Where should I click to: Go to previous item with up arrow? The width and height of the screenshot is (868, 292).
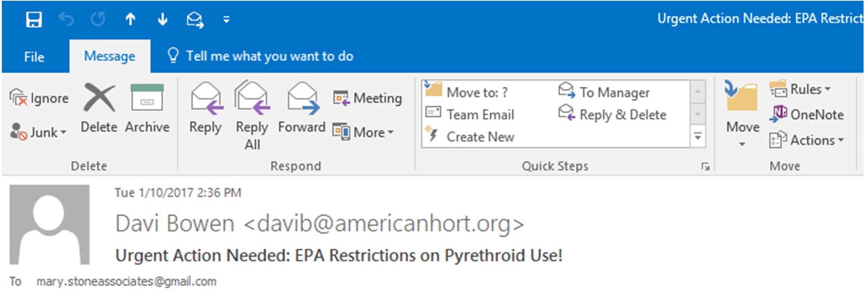[130, 19]
